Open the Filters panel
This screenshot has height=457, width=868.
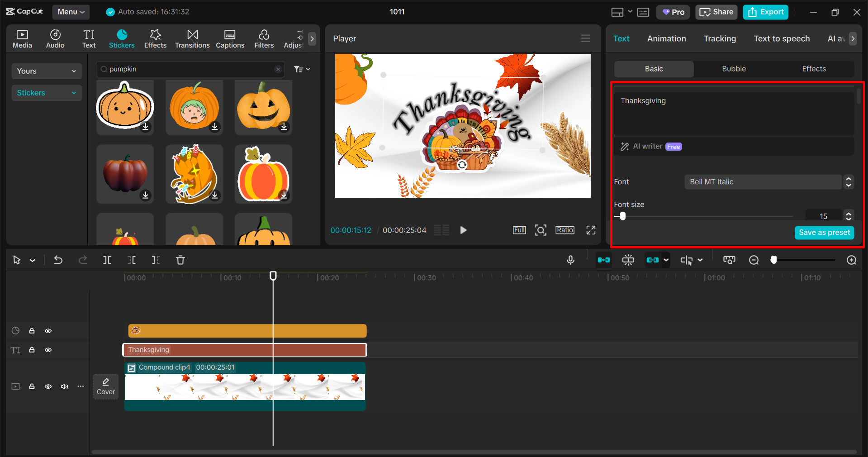pos(264,38)
